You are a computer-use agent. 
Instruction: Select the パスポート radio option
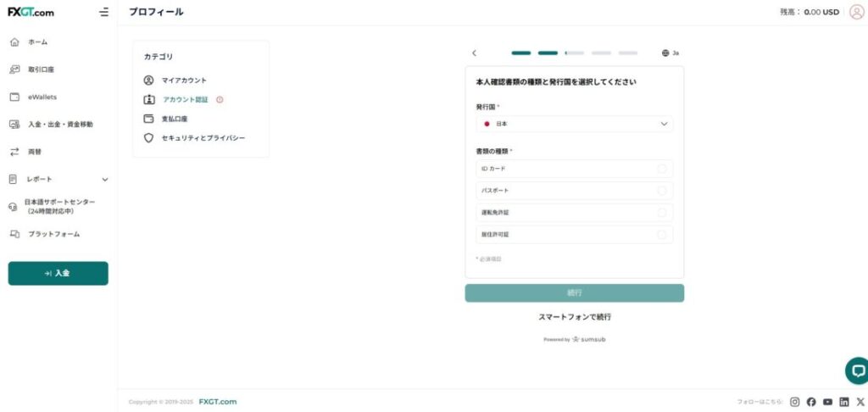(661, 191)
